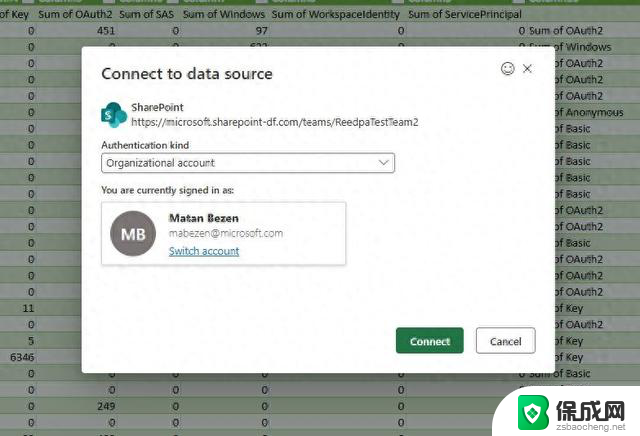
Task: Click the smiley feedback icon
Action: point(507,69)
